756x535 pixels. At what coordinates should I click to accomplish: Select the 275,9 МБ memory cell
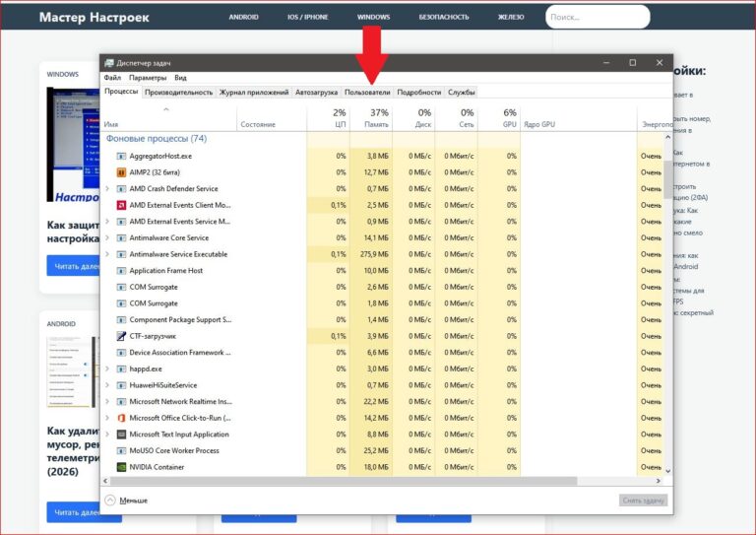pyautogui.click(x=371, y=254)
